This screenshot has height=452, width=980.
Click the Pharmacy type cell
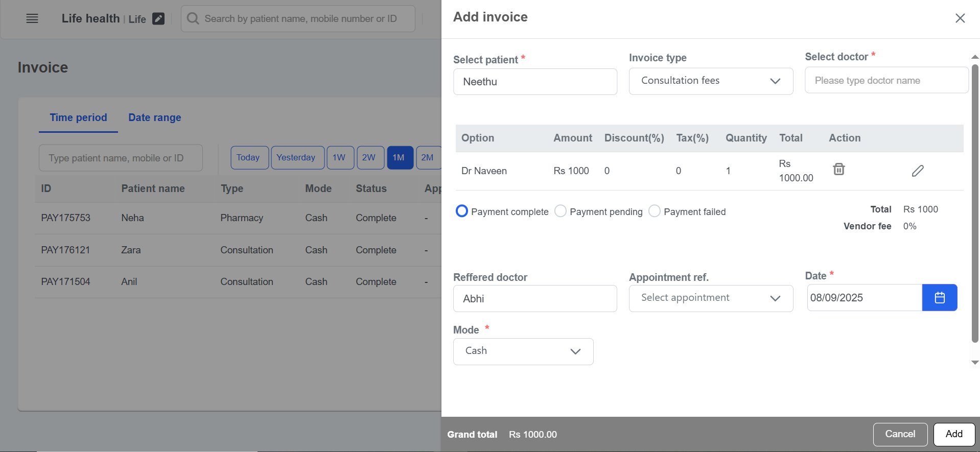[x=242, y=218]
